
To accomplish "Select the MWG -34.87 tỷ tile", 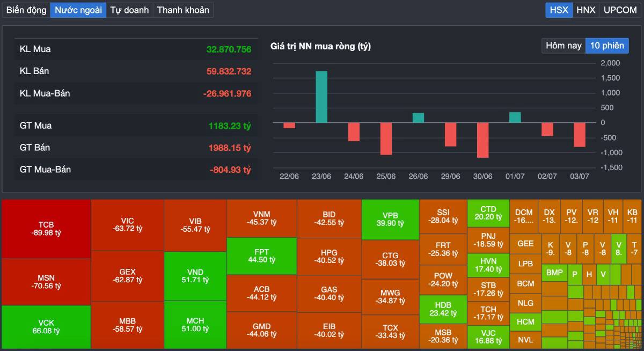I will (x=390, y=297).
